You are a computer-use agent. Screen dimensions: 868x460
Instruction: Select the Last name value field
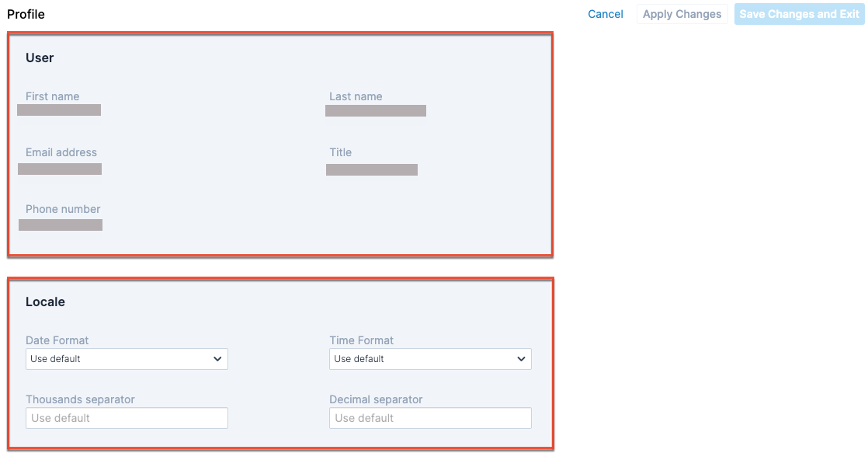[x=376, y=111]
